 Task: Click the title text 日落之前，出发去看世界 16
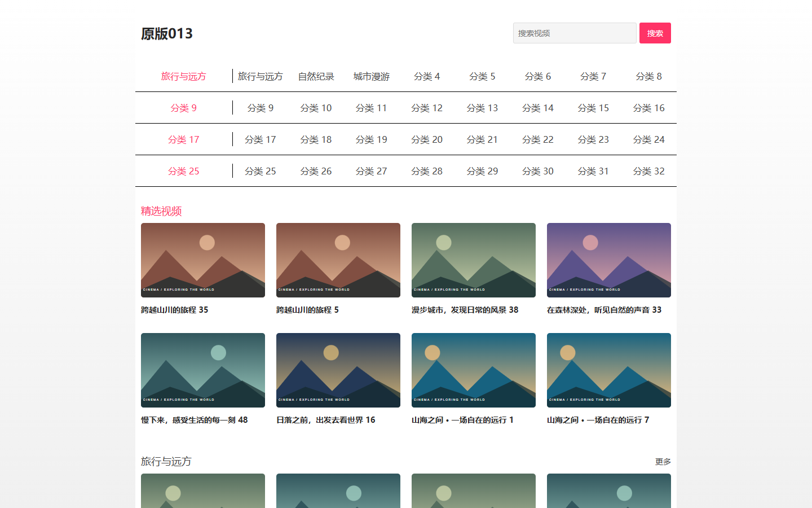(x=326, y=420)
